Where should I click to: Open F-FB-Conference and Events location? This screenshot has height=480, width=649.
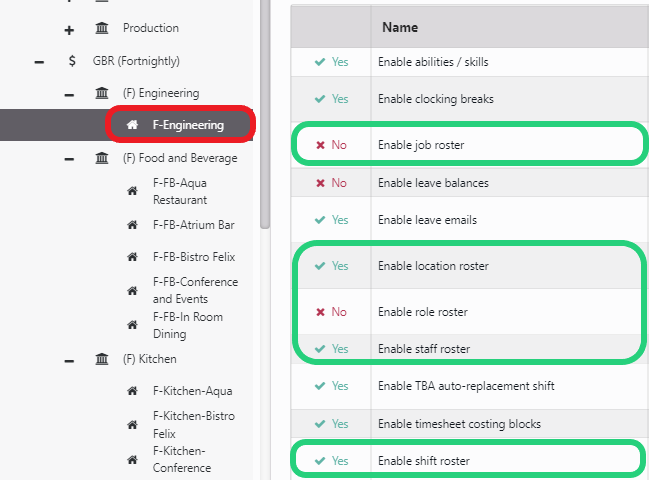point(195,290)
